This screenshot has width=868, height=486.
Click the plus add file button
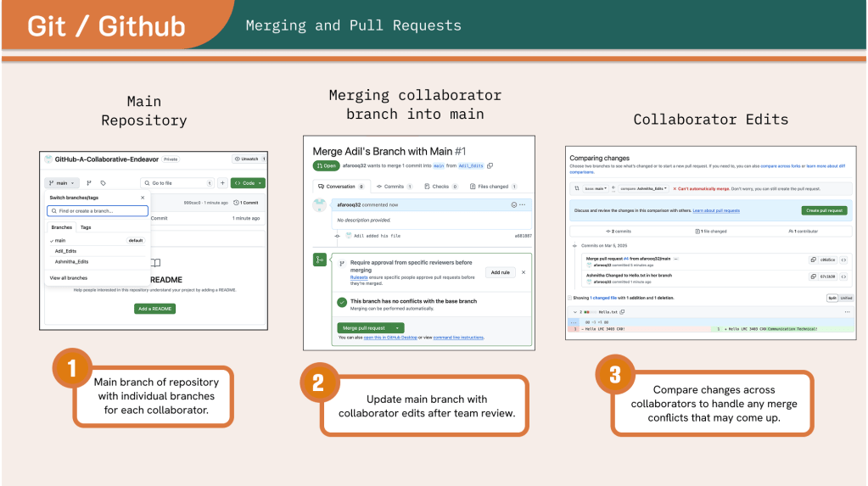coord(222,182)
